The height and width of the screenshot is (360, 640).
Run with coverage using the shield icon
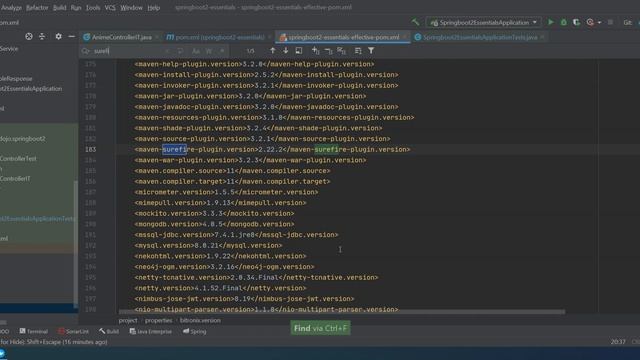pyautogui.click(x=576, y=22)
